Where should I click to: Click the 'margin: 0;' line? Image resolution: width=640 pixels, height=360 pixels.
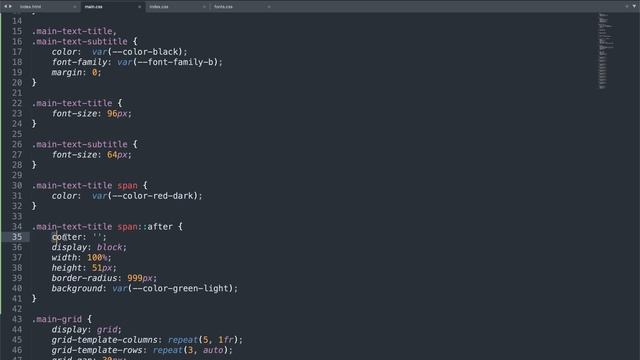point(76,72)
